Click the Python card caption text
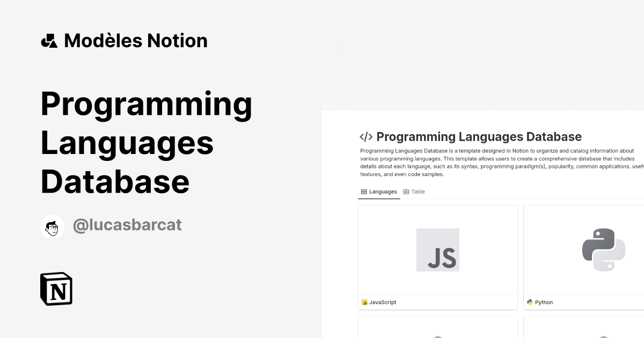The width and height of the screenshot is (644, 338). (544, 302)
